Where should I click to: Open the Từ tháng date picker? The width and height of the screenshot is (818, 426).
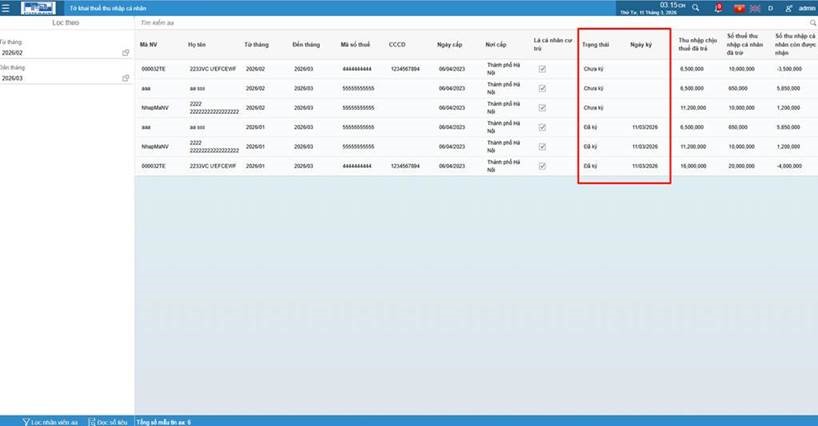coord(125,52)
